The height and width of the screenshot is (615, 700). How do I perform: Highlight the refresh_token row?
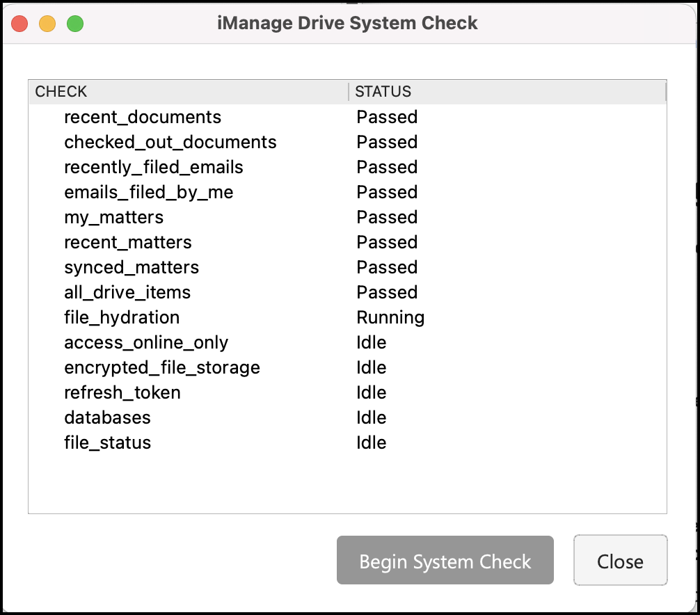[122, 393]
